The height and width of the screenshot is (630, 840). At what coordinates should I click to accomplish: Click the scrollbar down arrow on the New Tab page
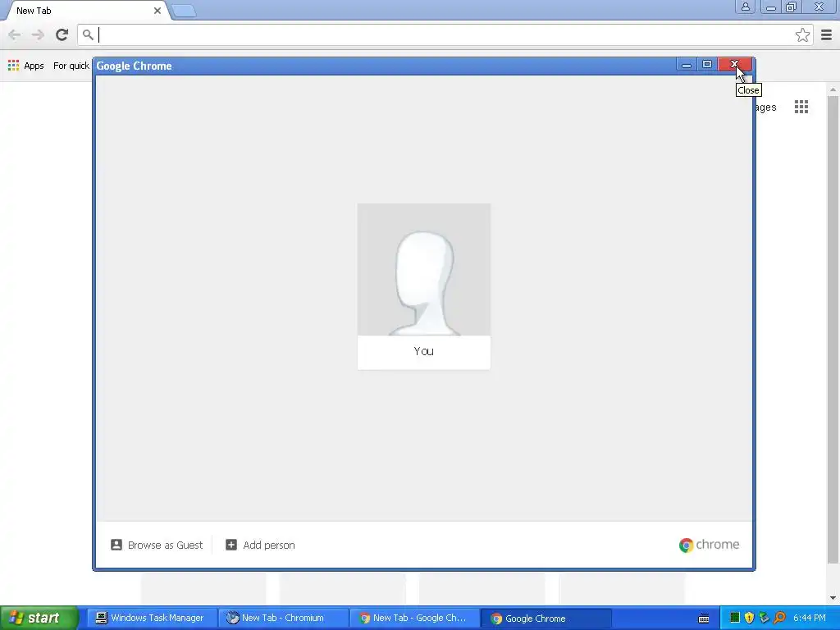pos(833,598)
